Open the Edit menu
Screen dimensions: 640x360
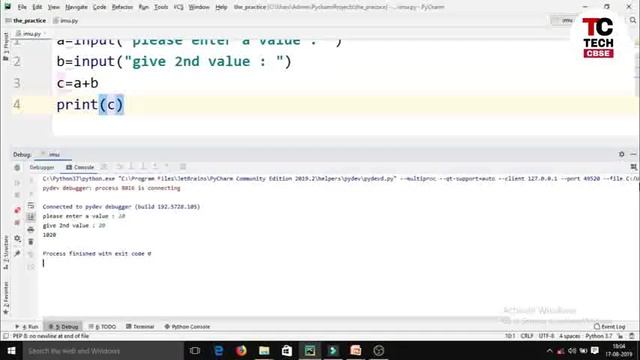point(37,7)
